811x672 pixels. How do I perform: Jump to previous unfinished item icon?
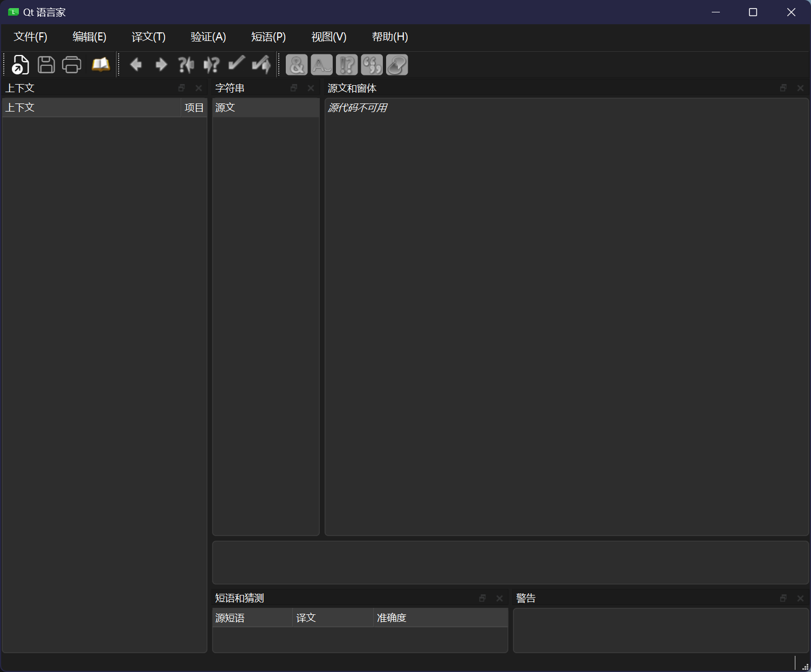click(186, 65)
